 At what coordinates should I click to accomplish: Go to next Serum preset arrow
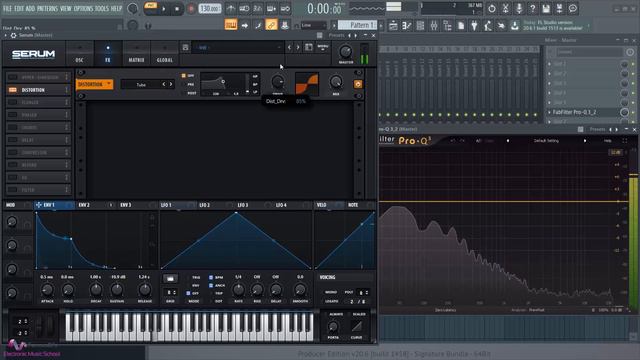[298, 47]
